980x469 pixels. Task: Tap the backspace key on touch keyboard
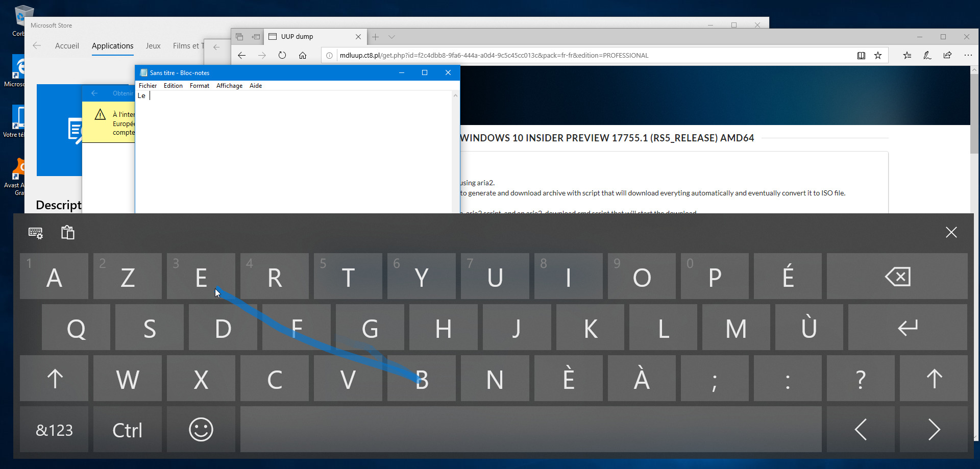point(897,277)
